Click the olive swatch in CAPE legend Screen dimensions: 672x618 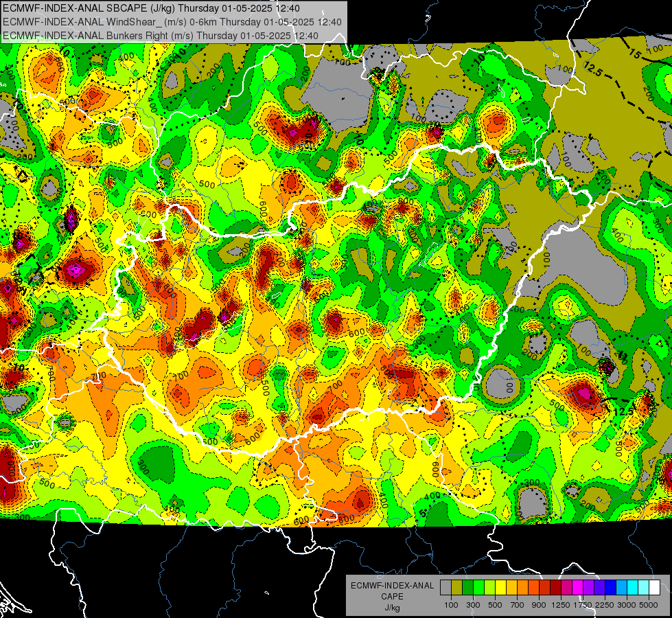coord(457,587)
